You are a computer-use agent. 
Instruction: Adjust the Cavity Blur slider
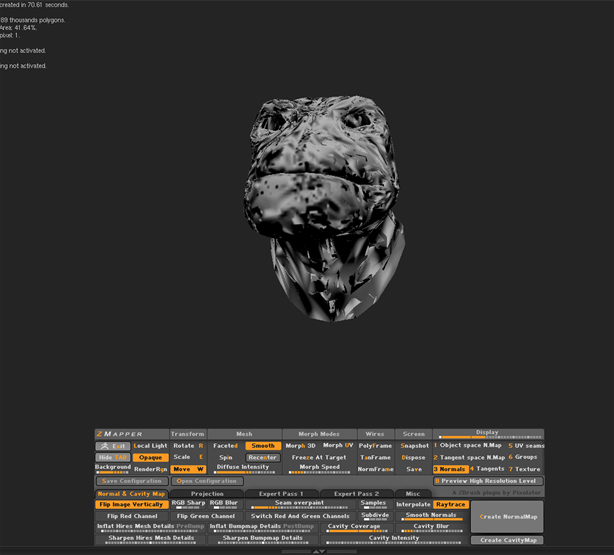(431, 528)
